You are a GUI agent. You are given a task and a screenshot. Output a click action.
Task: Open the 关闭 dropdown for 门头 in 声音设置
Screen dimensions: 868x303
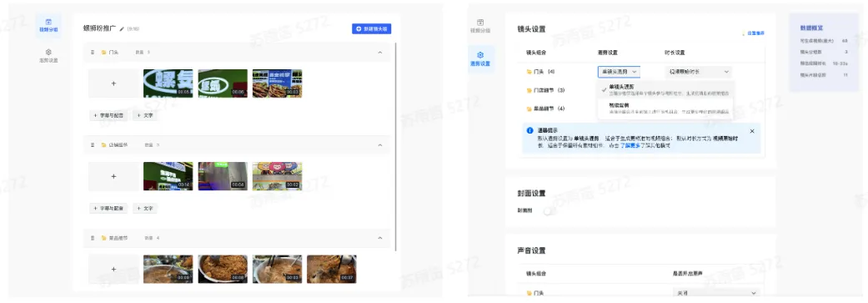[x=715, y=292]
